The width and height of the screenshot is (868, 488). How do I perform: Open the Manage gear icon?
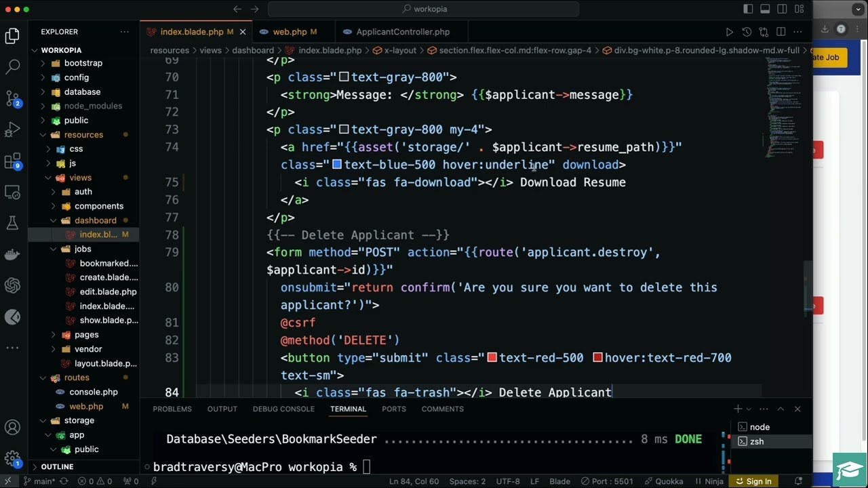point(12,459)
